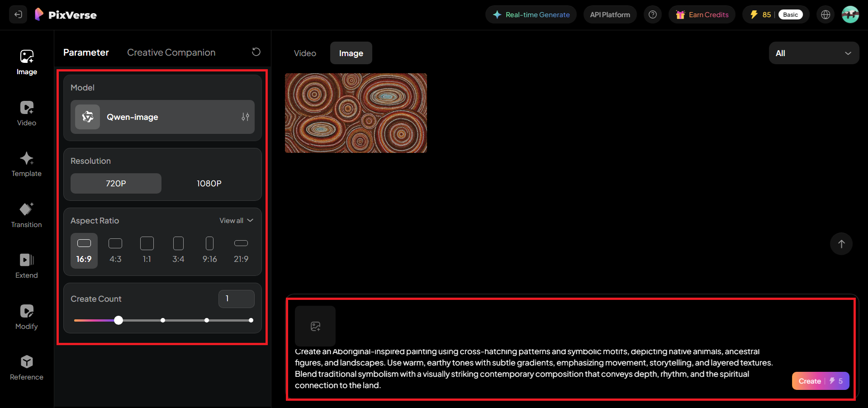Open the All filter dropdown
868x408 pixels.
coord(813,53)
